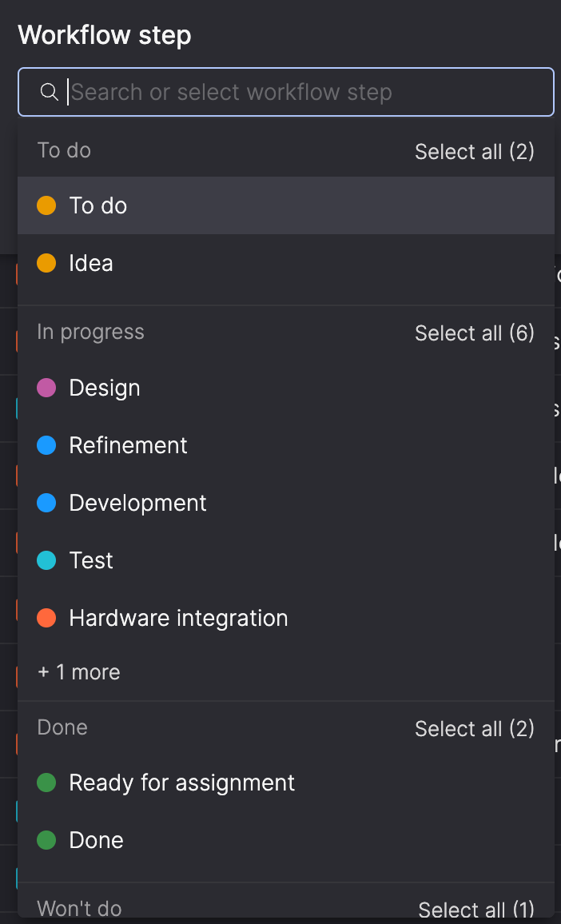The height and width of the screenshot is (924, 561).
Task: Click the yellow dot beside Idea
Action: [46, 263]
